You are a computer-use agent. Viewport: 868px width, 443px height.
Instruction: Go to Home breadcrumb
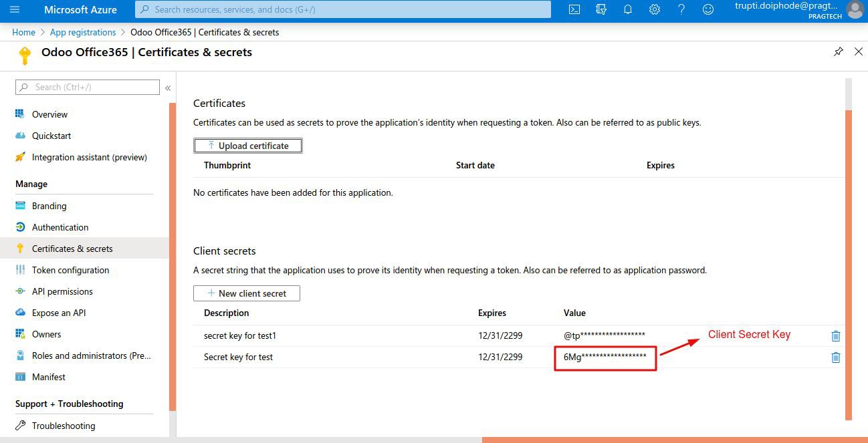[x=23, y=32]
